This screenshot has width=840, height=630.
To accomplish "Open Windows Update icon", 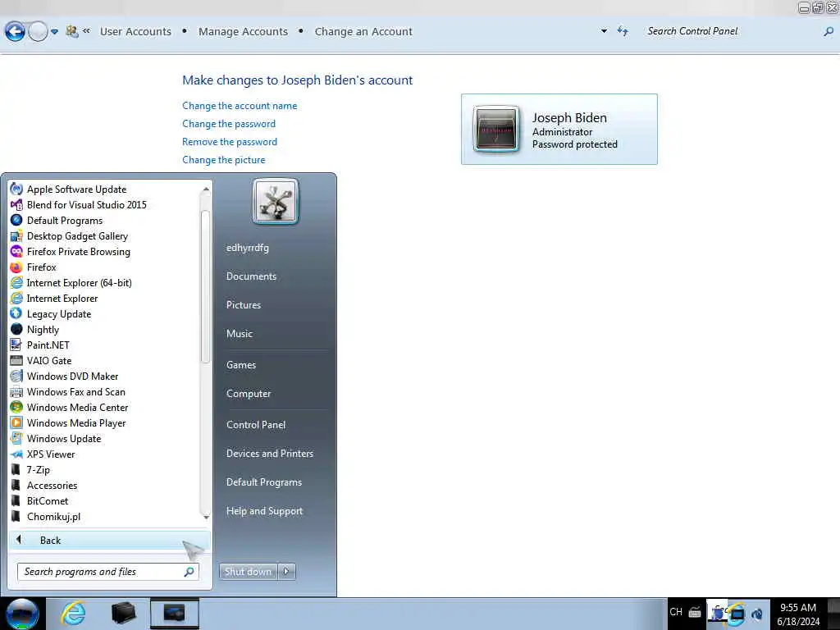I will coord(16,438).
